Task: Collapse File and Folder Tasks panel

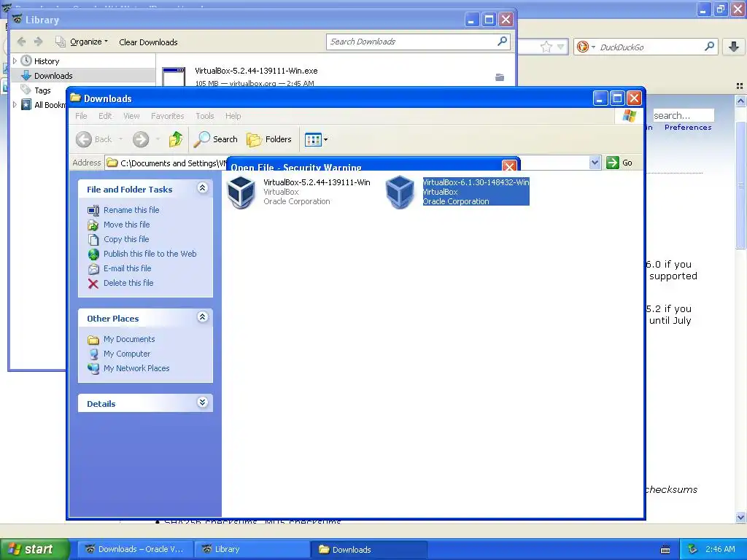Action: click(x=203, y=188)
